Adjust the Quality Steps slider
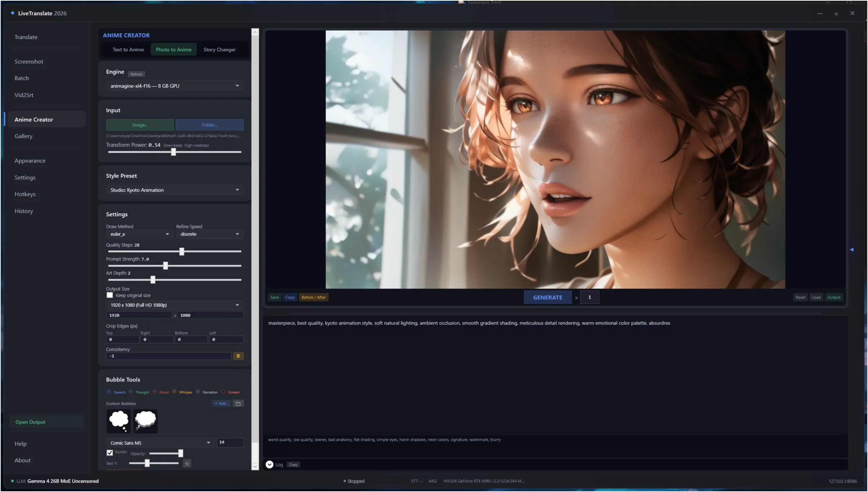Viewport: 868px width, 492px height. (x=174, y=251)
